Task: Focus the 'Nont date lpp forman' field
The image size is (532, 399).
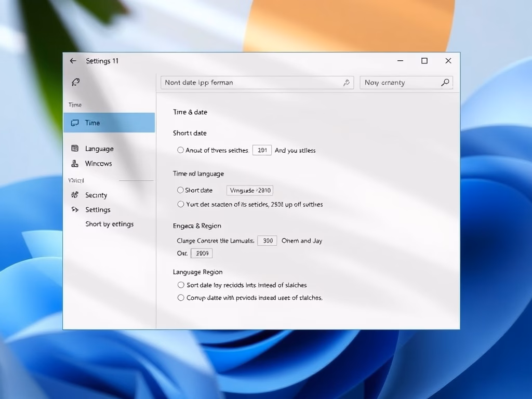Action: tap(257, 83)
